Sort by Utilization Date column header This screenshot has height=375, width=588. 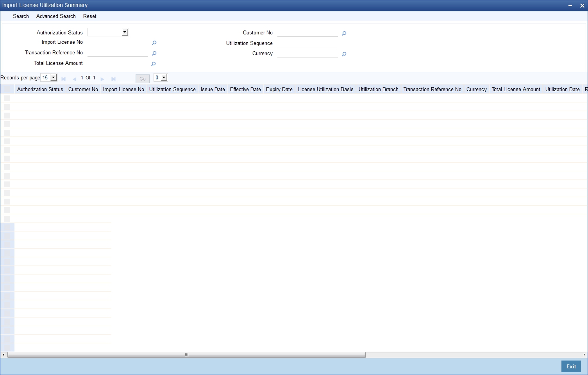562,90
